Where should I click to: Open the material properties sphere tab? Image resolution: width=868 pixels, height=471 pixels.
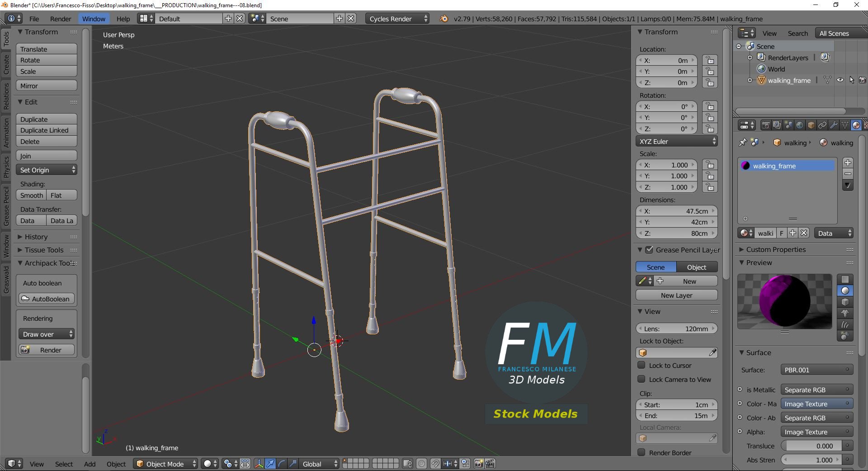pos(856,125)
